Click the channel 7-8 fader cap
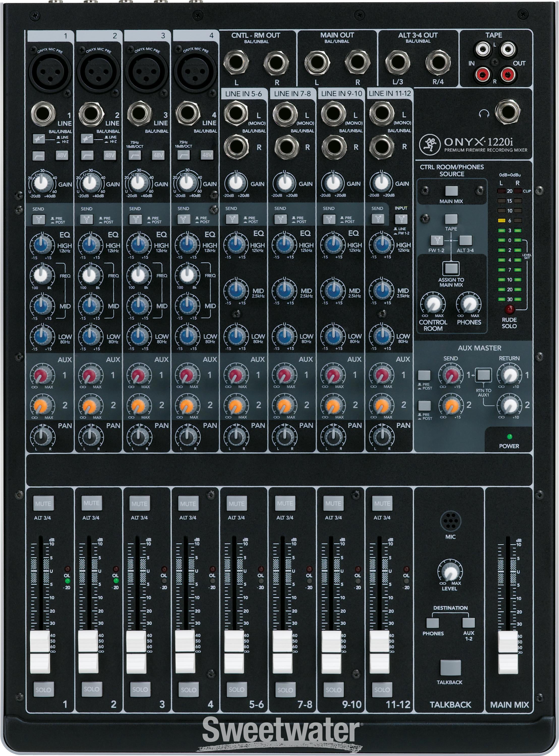Screen dimensions: 559x756 coord(283,651)
